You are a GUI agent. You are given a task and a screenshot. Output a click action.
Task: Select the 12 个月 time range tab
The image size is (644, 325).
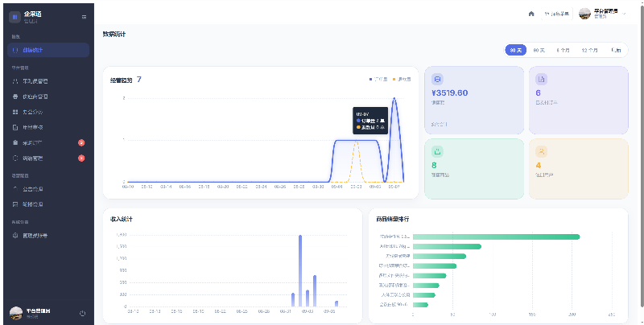pyautogui.click(x=589, y=50)
